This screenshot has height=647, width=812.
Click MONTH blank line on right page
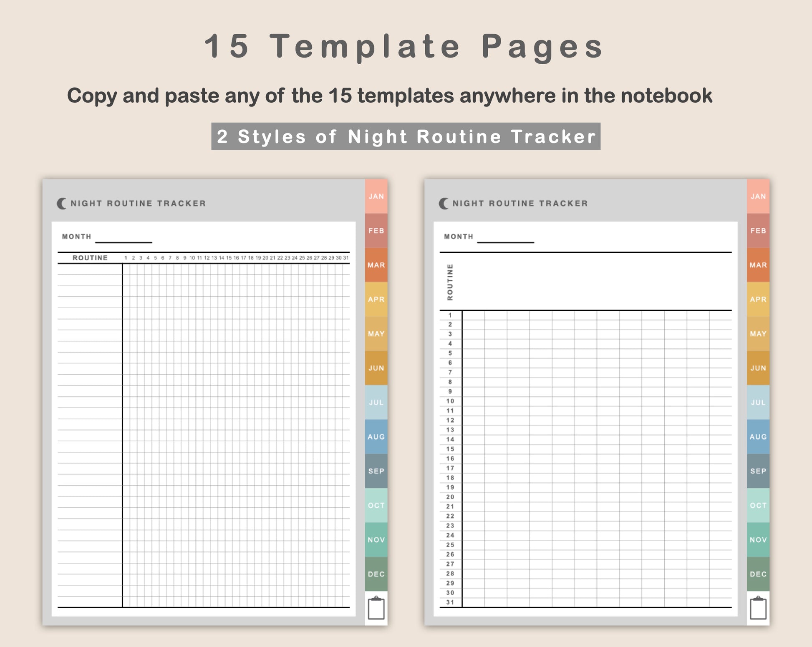click(506, 239)
